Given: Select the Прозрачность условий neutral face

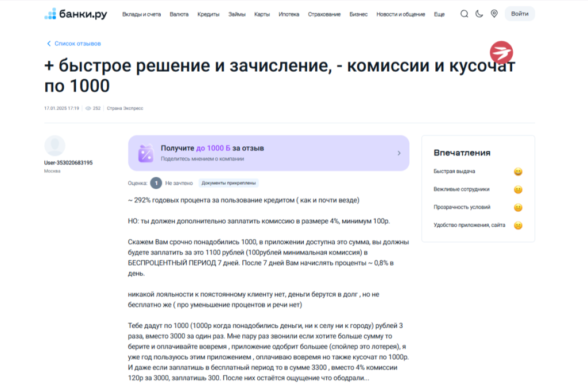Looking at the screenshot, I should [x=518, y=207].
